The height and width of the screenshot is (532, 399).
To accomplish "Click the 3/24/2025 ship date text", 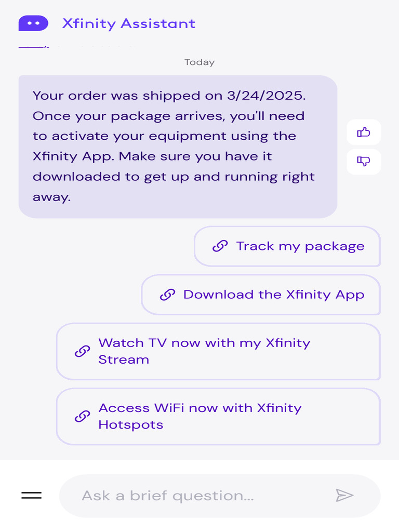I will (265, 96).
